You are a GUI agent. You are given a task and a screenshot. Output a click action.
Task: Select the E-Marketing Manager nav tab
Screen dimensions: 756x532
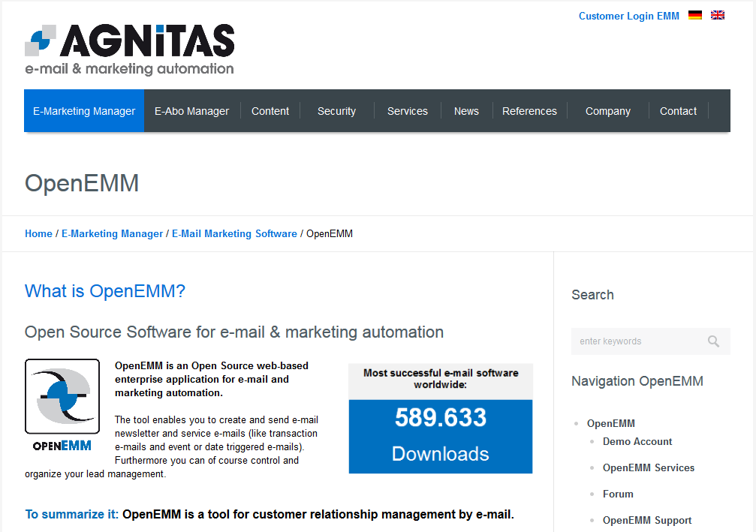(x=84, y=111)
